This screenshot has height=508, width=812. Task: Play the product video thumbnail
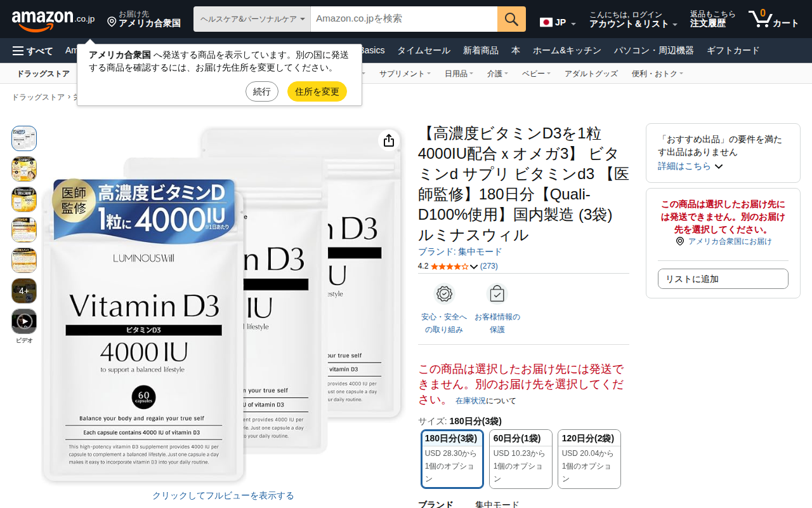point(24,321)
